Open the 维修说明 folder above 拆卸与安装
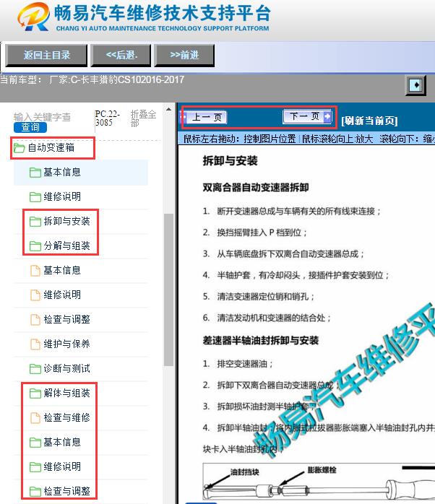435x504 pixels. tap(62, 196)
